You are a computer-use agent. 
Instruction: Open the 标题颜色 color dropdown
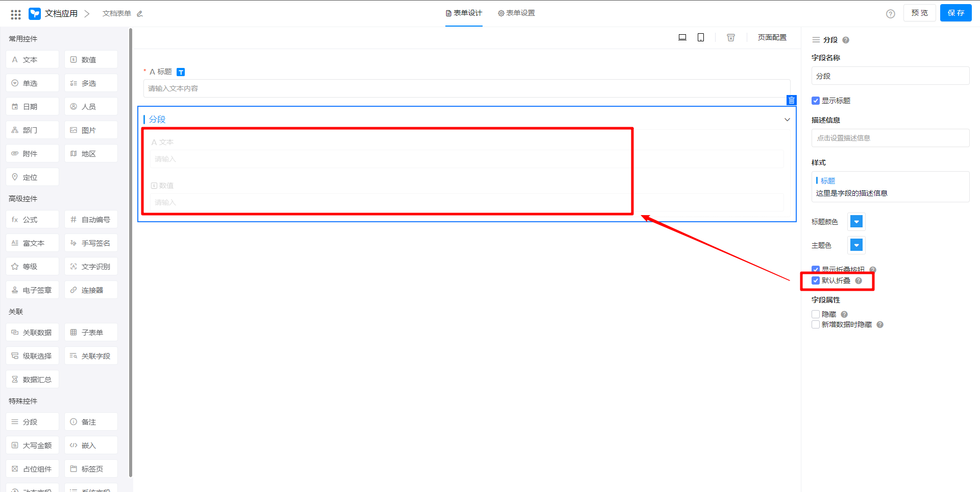click(856, 222)
